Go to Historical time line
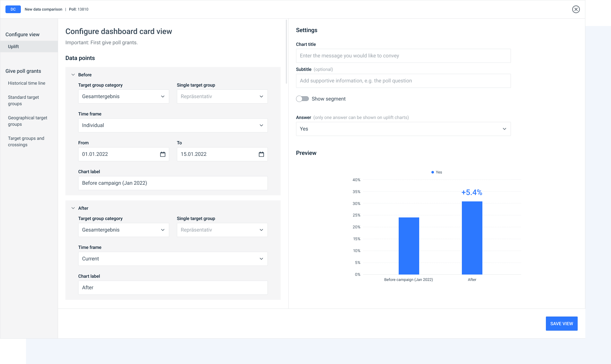 (27, 83)
